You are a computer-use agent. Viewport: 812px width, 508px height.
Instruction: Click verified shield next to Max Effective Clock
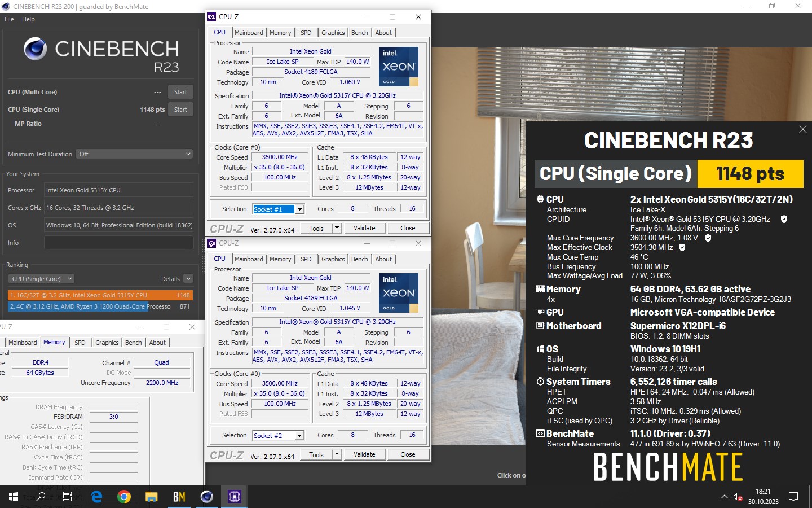[682, 247]
